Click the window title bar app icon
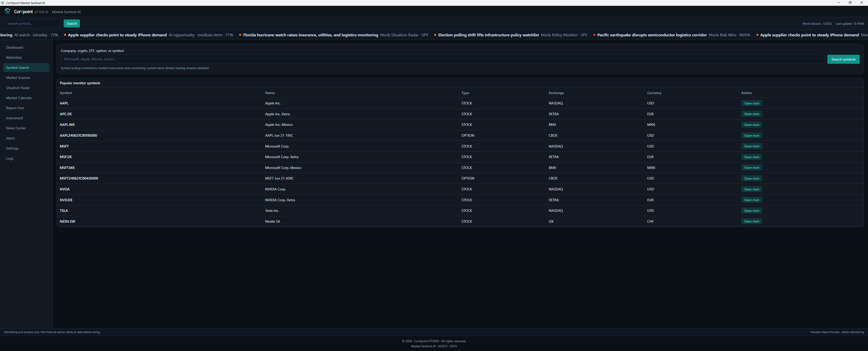 (x=3, y=3)
